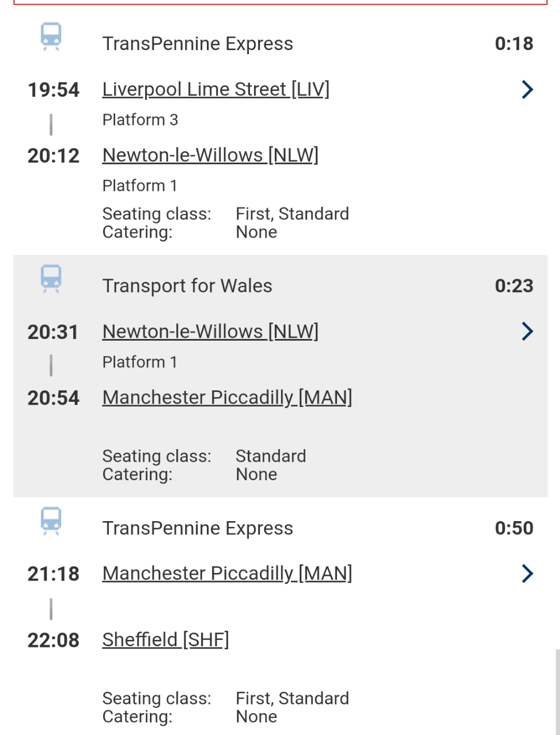Click the 0:18 leg duration label
This screenshot has width=560, height=735.
514,44
